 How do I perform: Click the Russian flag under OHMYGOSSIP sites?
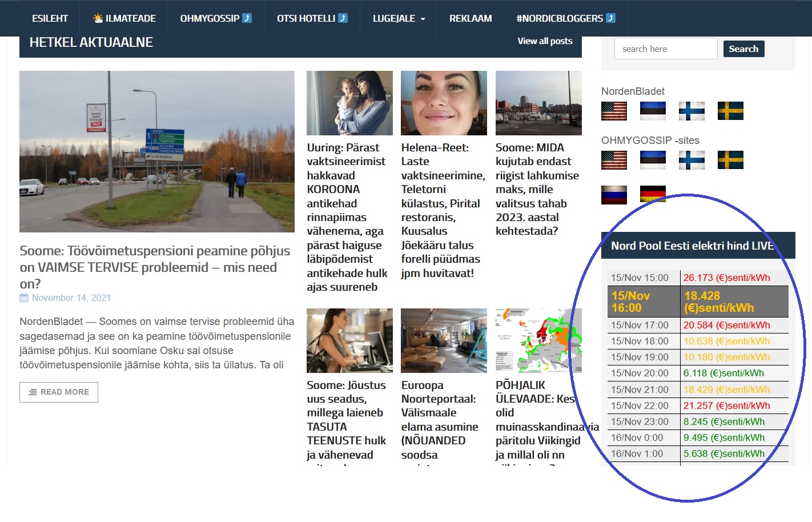614,195
